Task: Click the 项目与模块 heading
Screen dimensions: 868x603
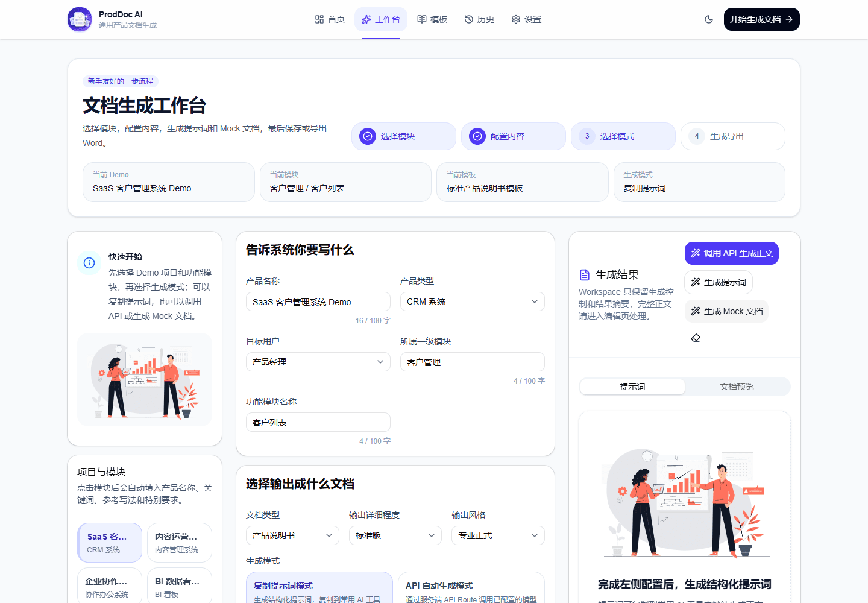Action: tap(101, 472)
